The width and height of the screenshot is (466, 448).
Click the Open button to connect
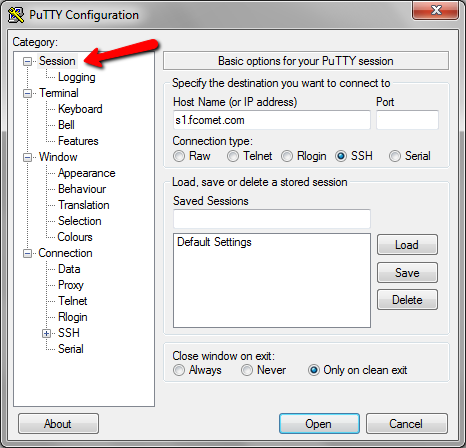(x=319, y=424)
